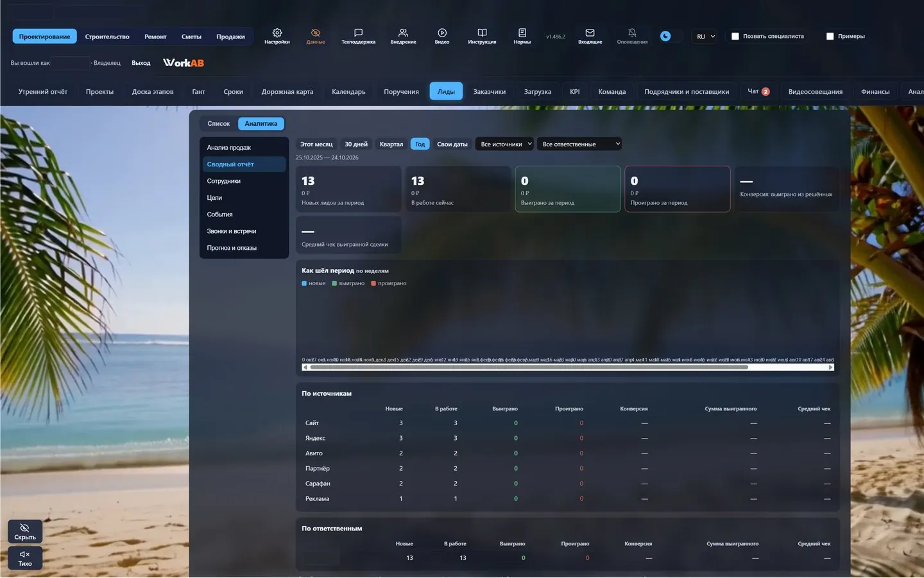
Task: Click the Оповещения bell icon
Action: [x=632, y=33]
